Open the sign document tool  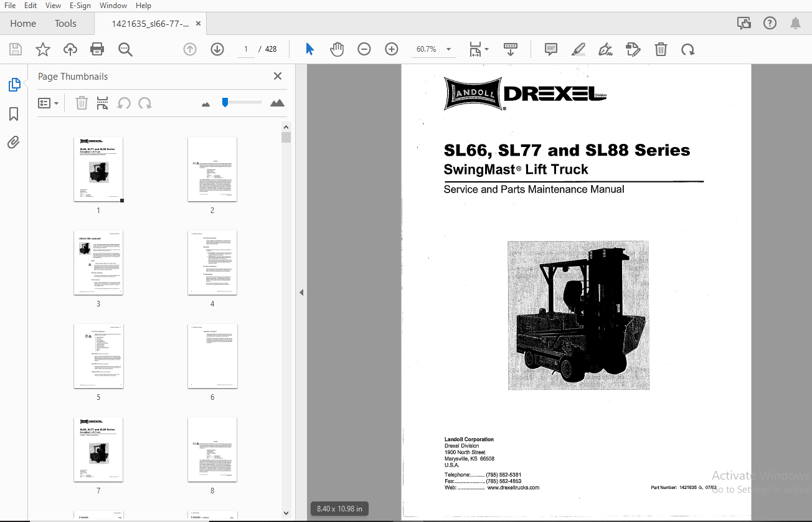point(605,49)
